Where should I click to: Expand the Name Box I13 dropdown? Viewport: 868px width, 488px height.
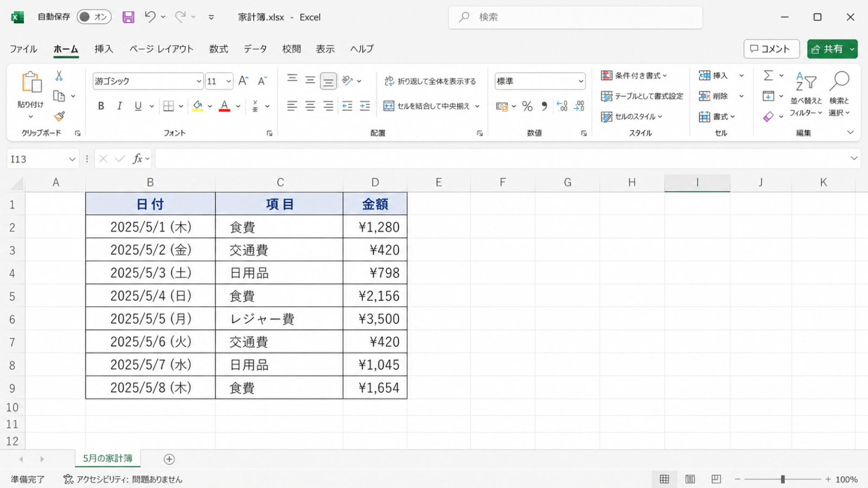72,159
